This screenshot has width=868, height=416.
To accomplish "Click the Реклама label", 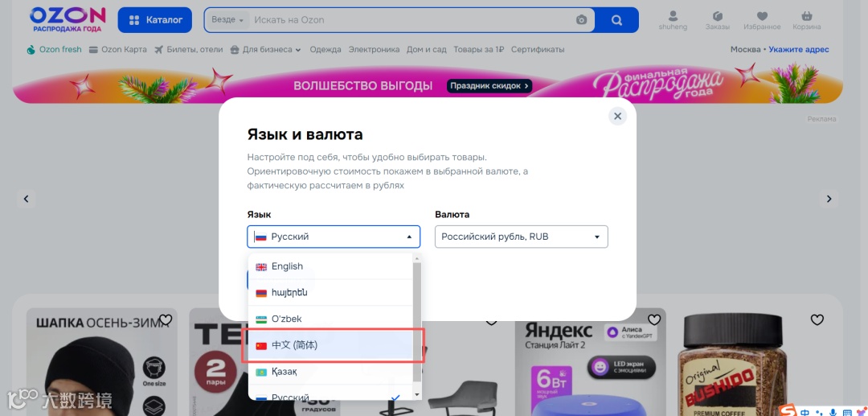I will click(x=822, y=119).
